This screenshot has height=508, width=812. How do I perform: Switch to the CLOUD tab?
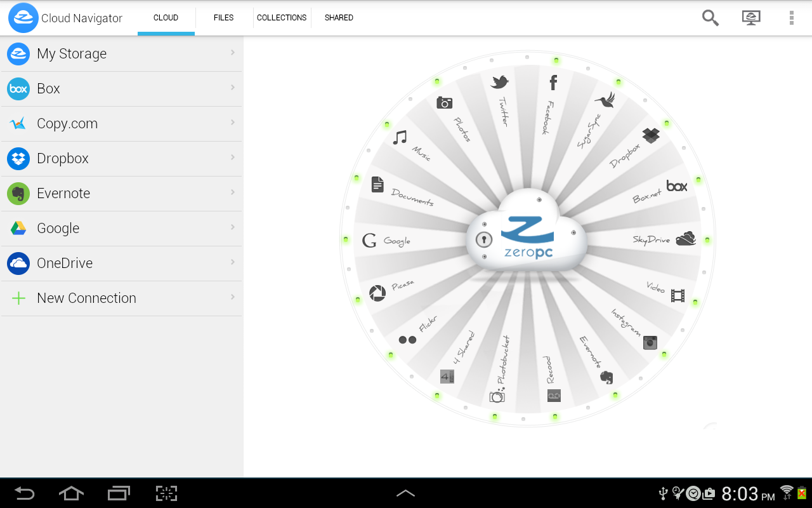pos(166,18)
